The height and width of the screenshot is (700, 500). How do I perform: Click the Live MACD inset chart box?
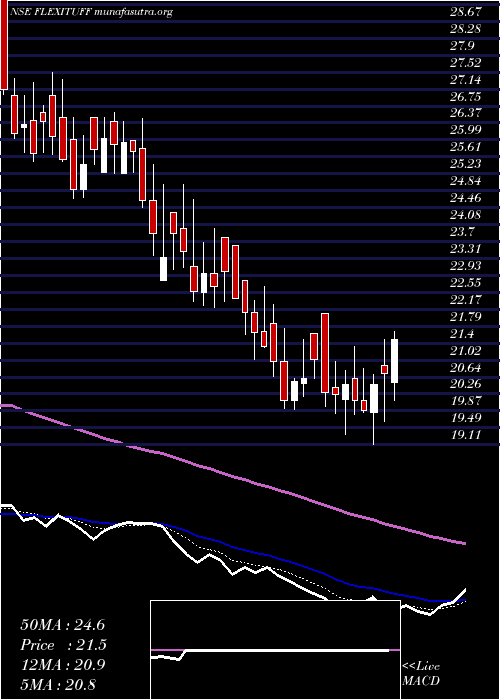point(275,650)
